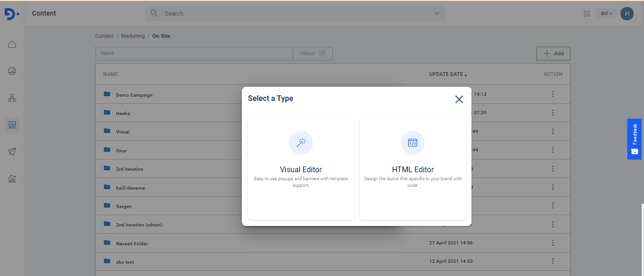Open the apps grid icon
The height and width of the screenshot is (276, 644).
587,14
